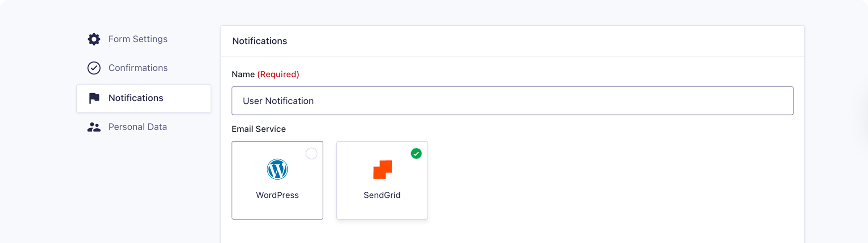The image size is (868, 243).
Task: Click the orange SendGrid logo
Action: coord(382,169)
